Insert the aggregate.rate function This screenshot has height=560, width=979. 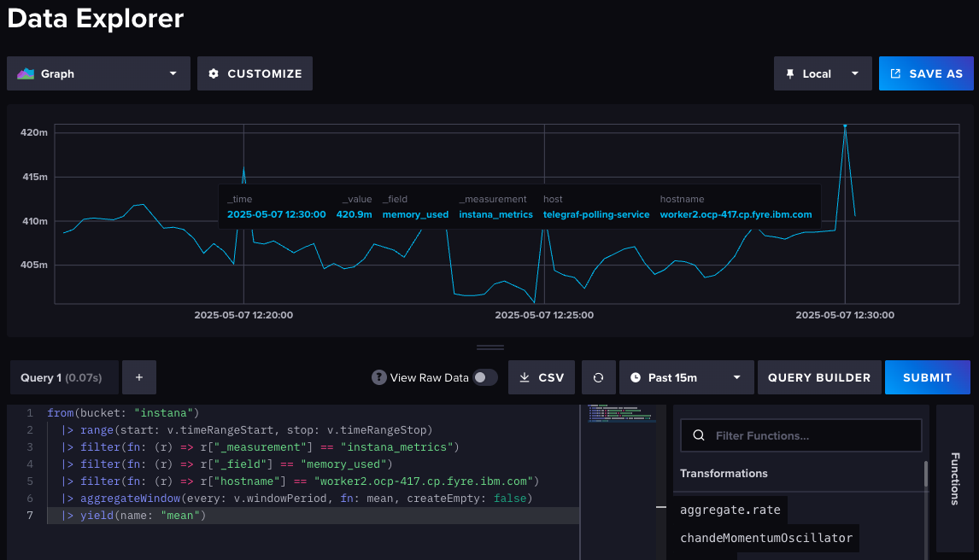730,510
